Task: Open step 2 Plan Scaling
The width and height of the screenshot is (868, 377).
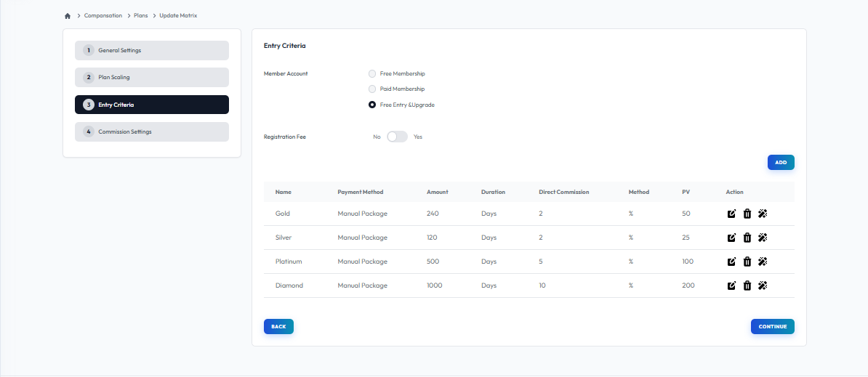Action: pos(152,78)
